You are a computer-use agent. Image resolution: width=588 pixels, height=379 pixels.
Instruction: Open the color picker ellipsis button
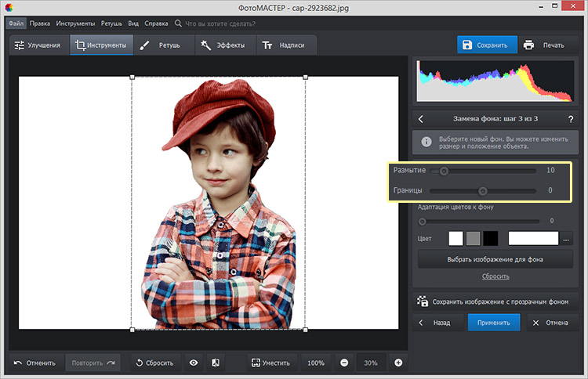click(566, 238)
